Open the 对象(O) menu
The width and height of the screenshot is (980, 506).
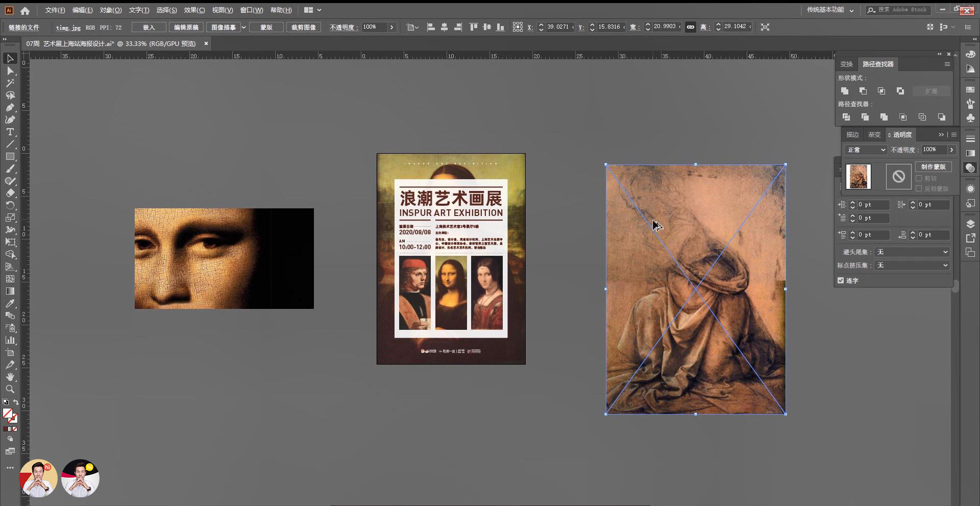[111, 10]
